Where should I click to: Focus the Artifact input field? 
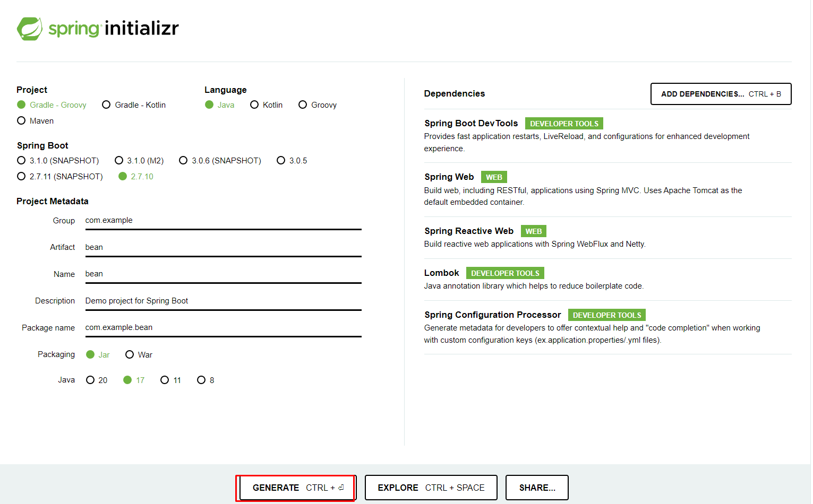click(223, 248)
